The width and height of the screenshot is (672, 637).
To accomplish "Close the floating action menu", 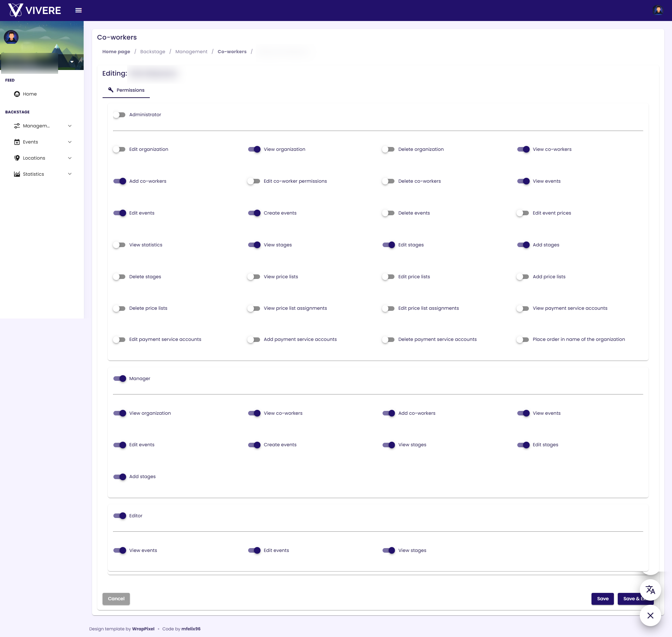I will (650, 615).
